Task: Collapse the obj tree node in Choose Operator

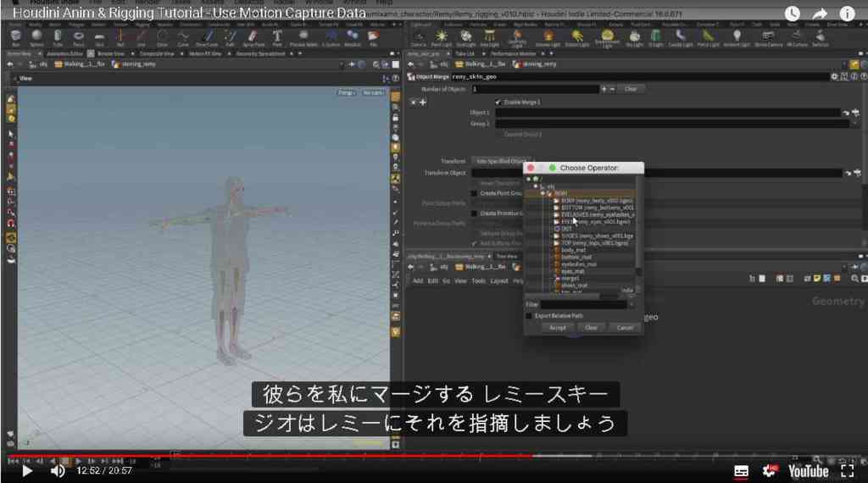Action: point(537,186)
